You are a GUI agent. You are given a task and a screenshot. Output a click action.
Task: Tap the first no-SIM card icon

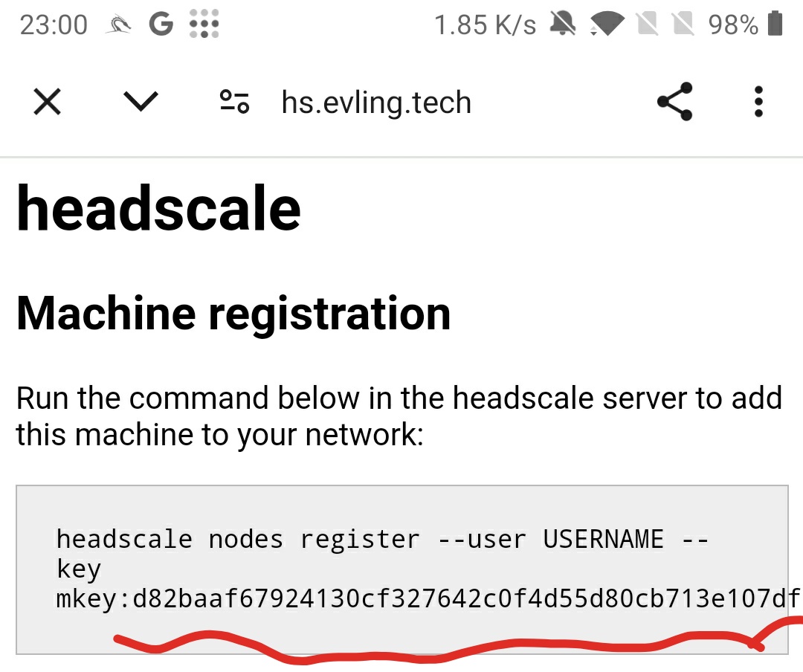click(x=648, y=24)
